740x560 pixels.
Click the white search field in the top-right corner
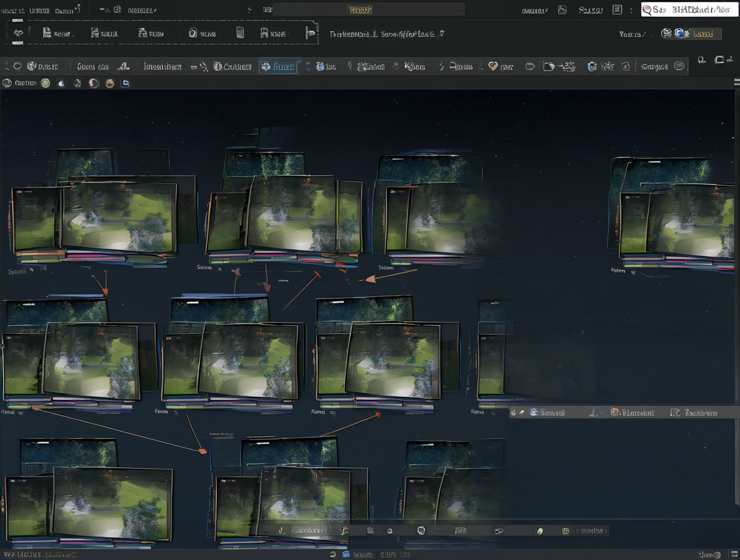point(689,9)
